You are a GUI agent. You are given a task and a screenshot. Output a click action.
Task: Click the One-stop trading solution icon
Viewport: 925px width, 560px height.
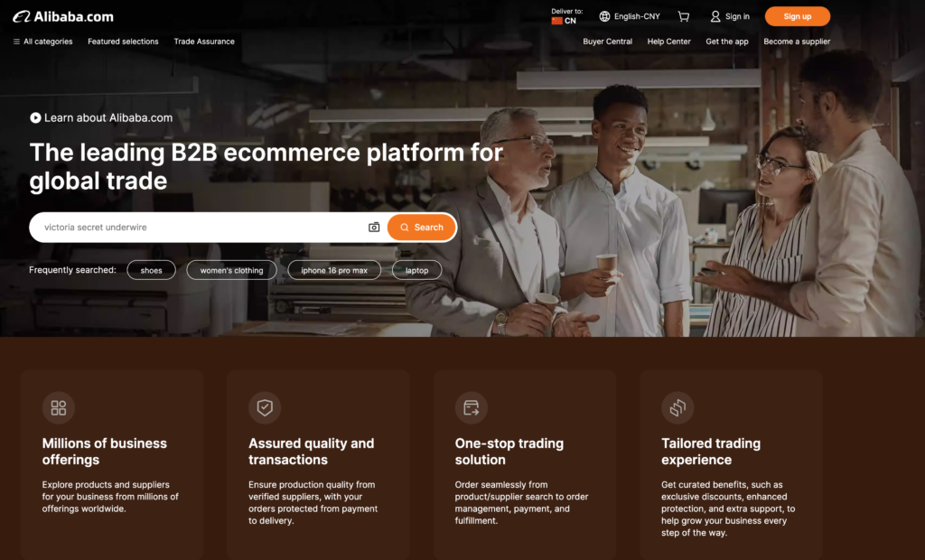point(471,408)
